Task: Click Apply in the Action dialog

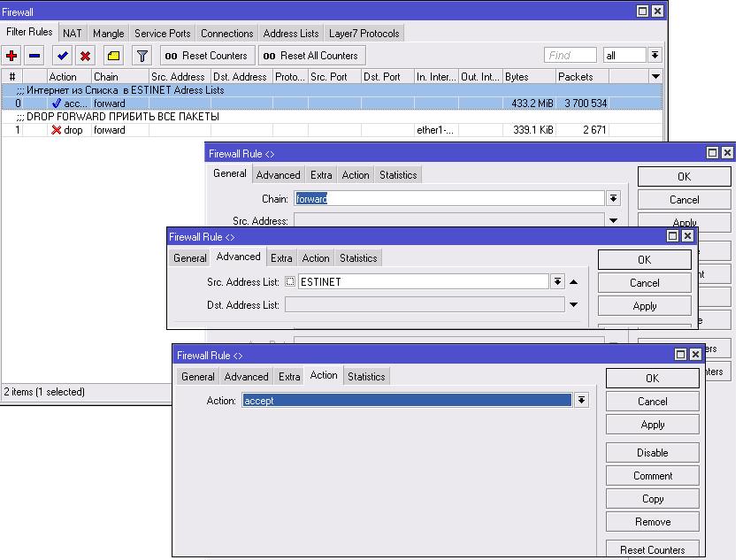Action: coord(653,425)
